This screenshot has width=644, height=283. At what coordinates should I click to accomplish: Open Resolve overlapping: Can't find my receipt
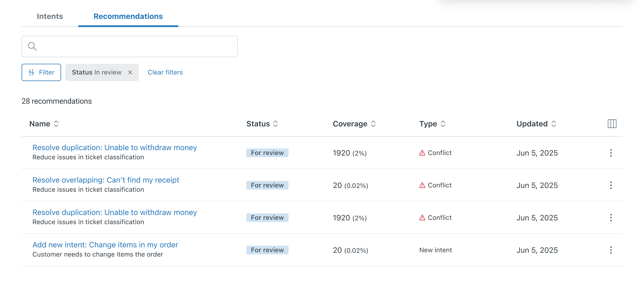(x=106, y=180)
